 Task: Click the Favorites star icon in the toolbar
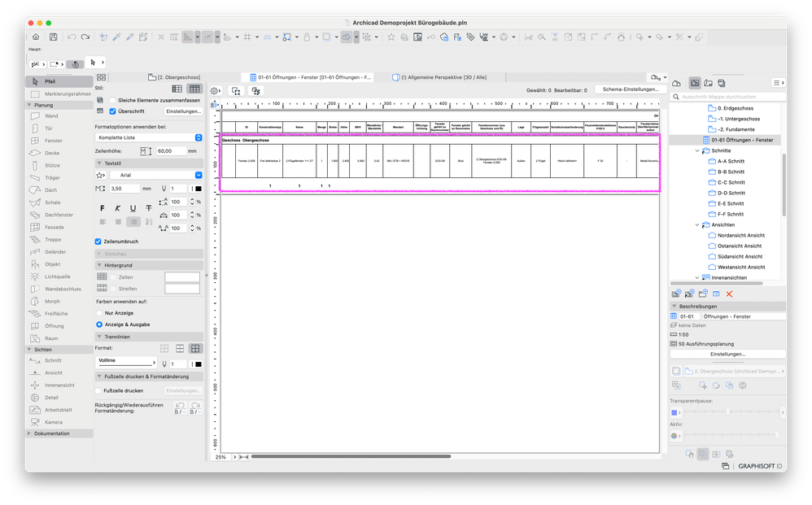pyautogui.click(x=391, y=37)
